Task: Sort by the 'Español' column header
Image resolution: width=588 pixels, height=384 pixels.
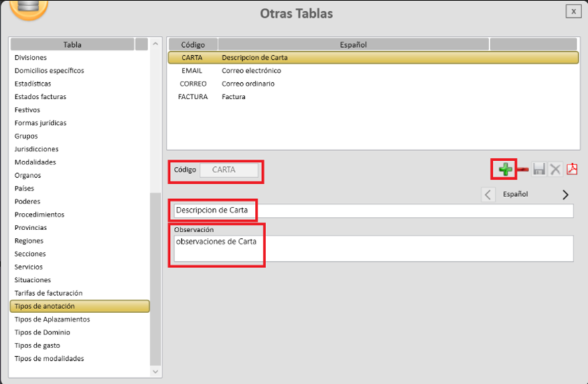Action: click(354, 44)
